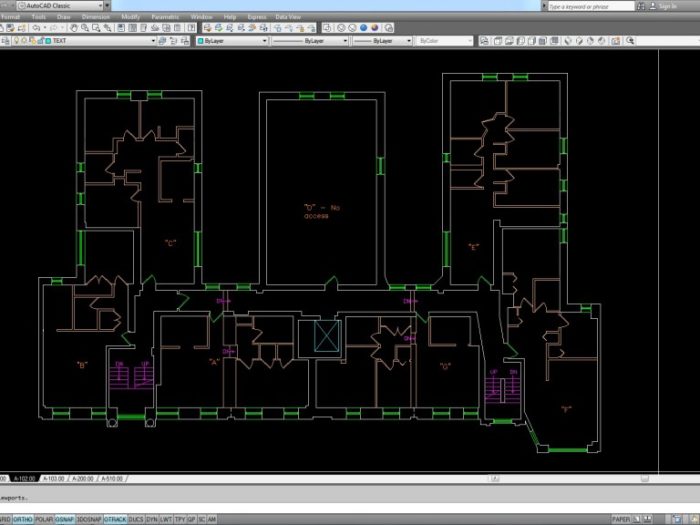Expand the Quick Access toolbar customize arrow
The width and height of the screenshot is (700, 525).
click(x=107, y=6)
